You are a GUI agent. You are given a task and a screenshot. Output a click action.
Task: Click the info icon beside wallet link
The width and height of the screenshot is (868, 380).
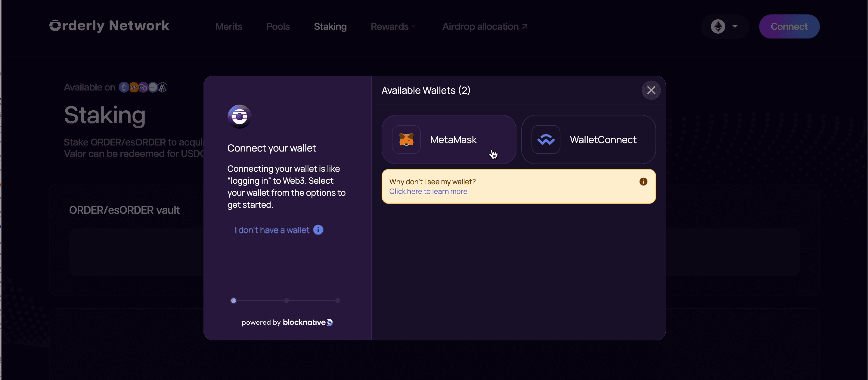point(318,230)
